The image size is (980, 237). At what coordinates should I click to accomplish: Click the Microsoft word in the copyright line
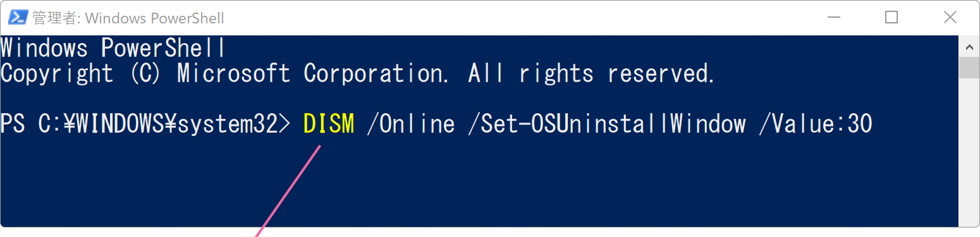coord(234,73)
